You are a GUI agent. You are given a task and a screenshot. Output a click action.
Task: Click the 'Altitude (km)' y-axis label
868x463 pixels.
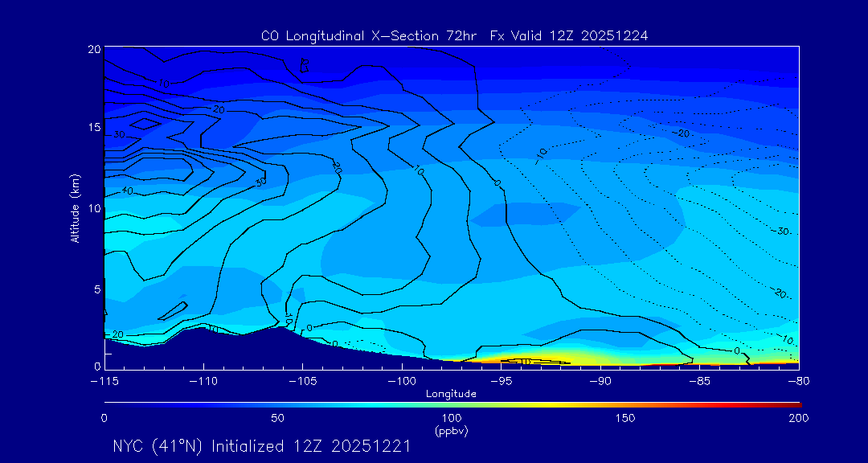75,208
